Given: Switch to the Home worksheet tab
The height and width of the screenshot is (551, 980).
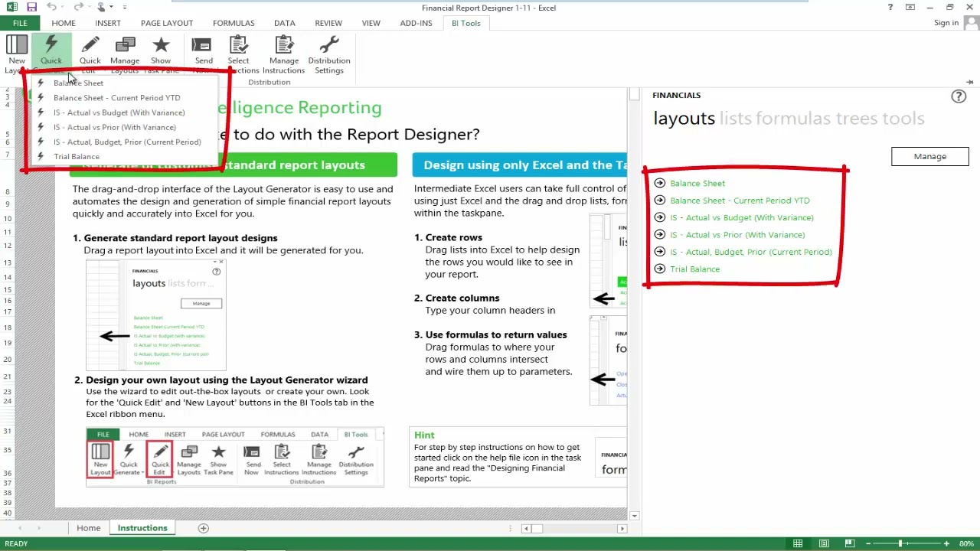Looking at the screenshot, I should pyautogui.click(x=88, y=528).
